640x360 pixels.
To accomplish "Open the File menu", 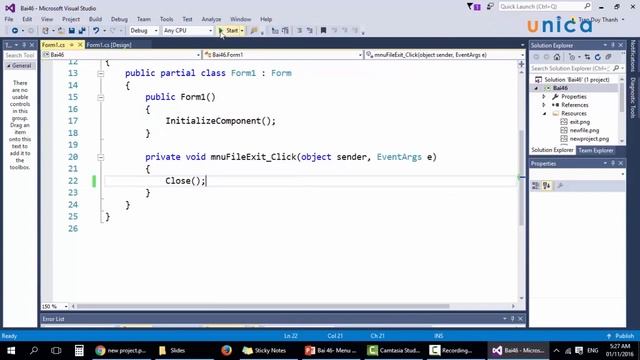I will [9, 19].
